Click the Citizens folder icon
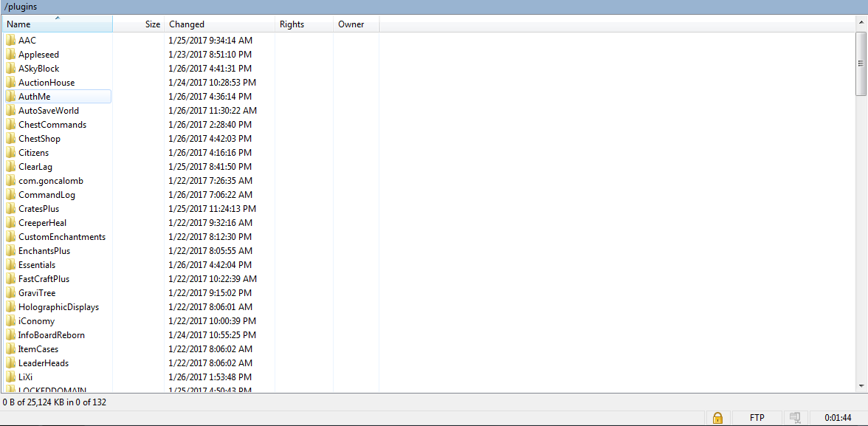The image size is (868, 426). (x=10, y=153)
